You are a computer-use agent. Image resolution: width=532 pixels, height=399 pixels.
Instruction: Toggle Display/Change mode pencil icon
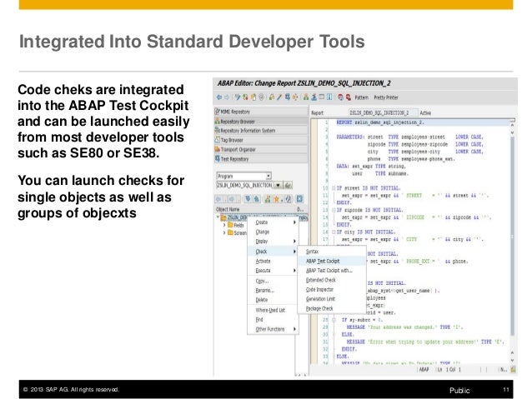[x=238, y=97]
